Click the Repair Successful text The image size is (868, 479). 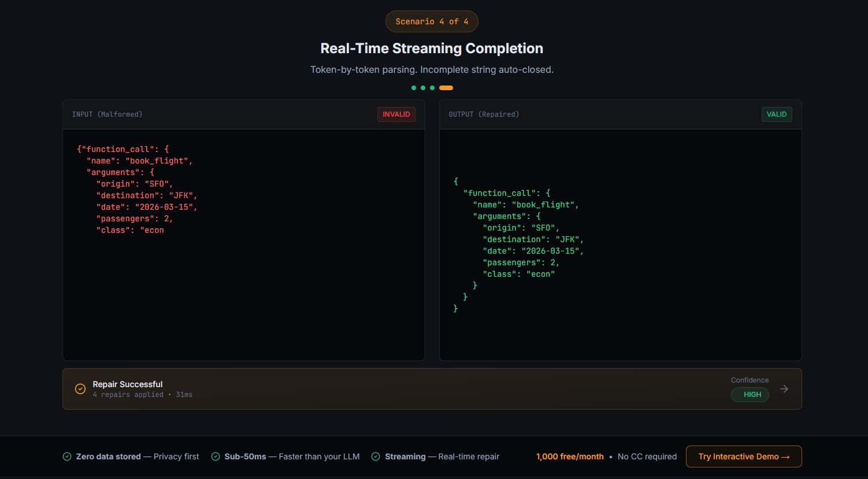coord(128,384)
